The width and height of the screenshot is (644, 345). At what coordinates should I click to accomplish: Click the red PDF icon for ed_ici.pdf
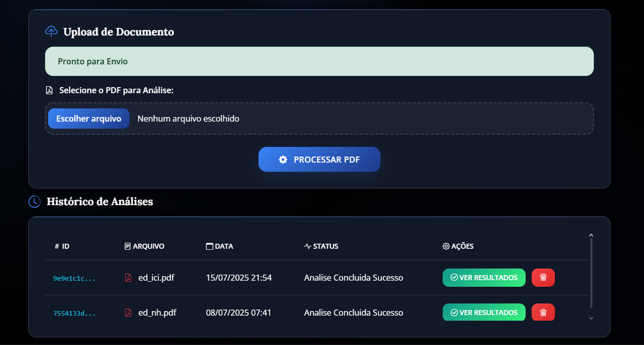tap(128, 278)
